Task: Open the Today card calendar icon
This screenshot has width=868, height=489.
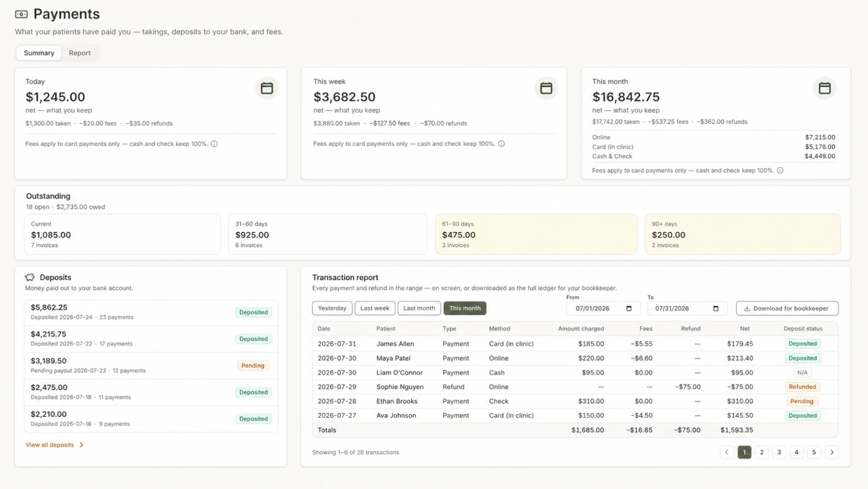Action: pyautogui.click(x=266, y=88)
